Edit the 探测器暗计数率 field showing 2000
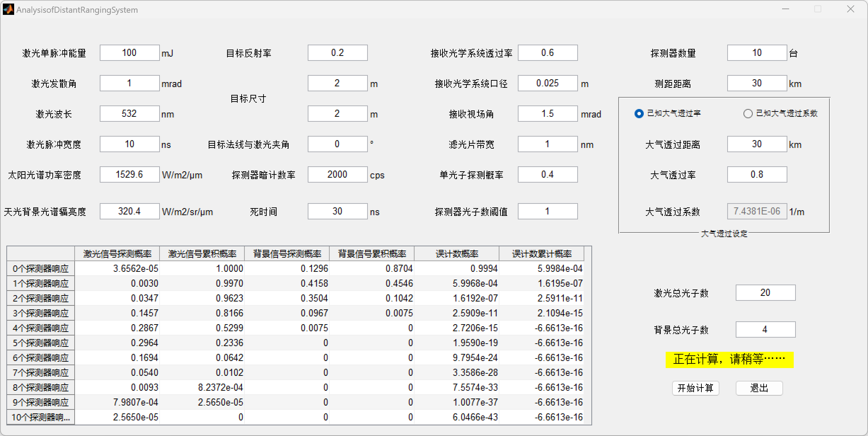Viewport: 868px width, 436px height. 337,174
